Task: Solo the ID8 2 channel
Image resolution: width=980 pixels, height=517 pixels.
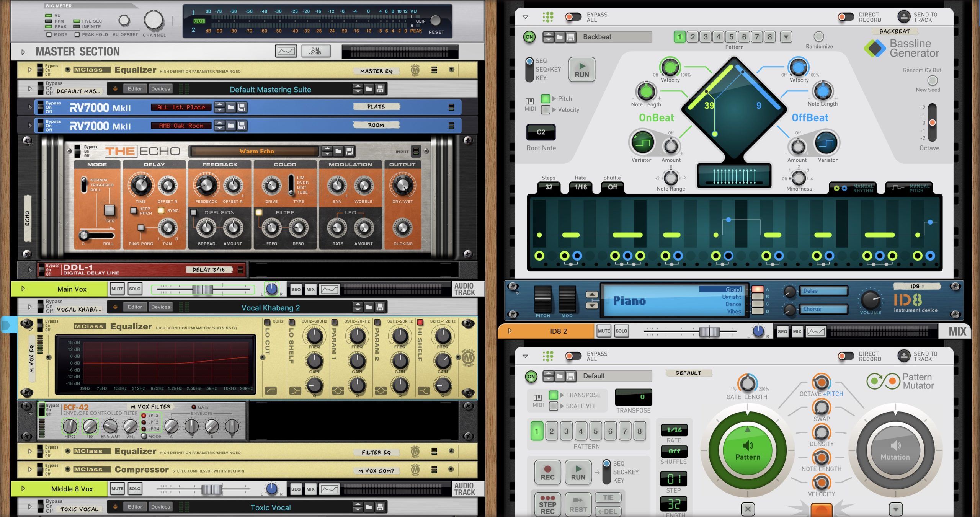Action: 621,331
